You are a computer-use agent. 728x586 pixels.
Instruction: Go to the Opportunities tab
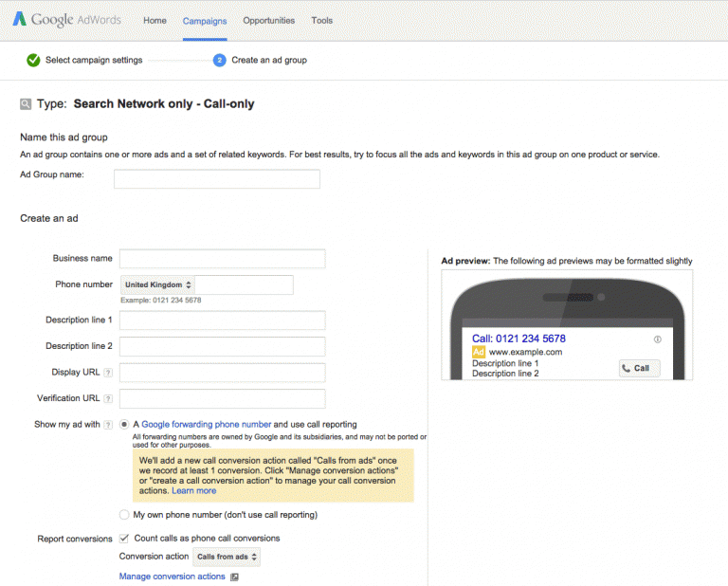coord(268,20)
